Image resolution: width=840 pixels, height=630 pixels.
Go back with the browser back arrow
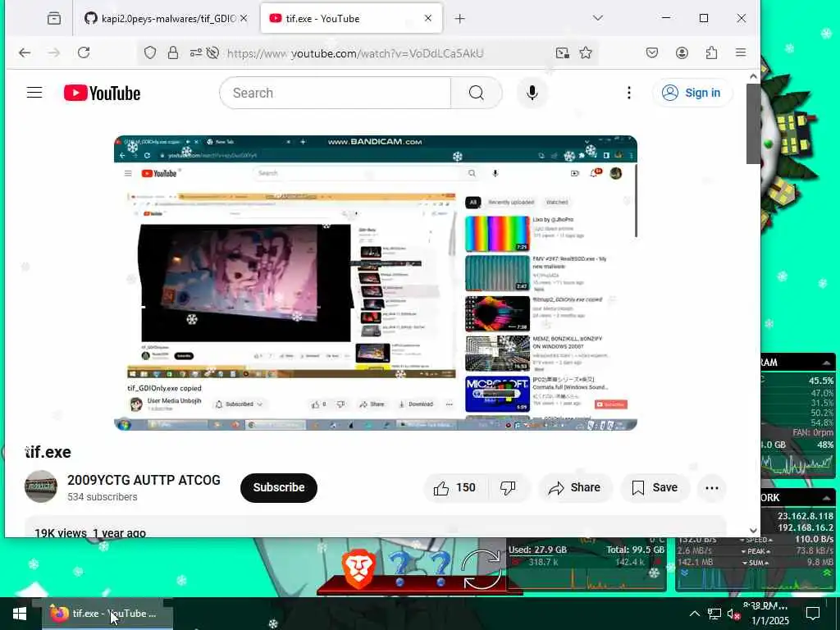[25, 52]
